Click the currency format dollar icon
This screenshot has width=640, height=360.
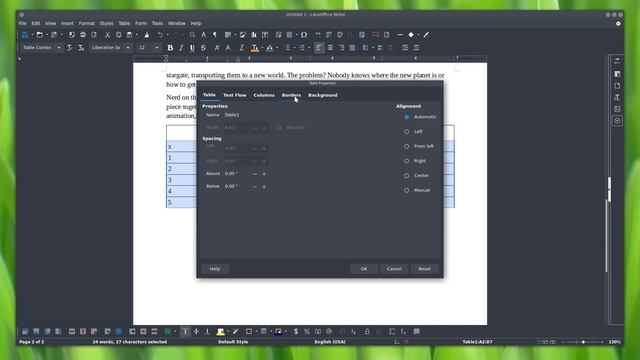[296, 331]
